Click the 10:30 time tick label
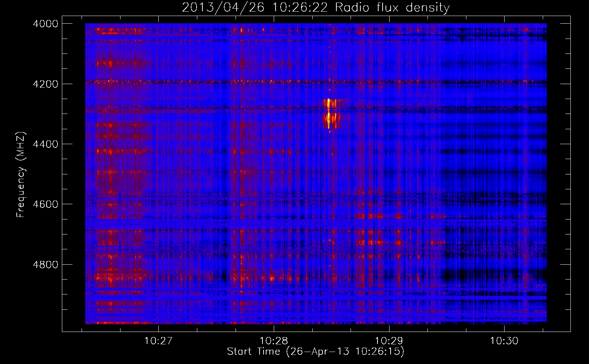This screenshot has height=364, width=589. 504,341
